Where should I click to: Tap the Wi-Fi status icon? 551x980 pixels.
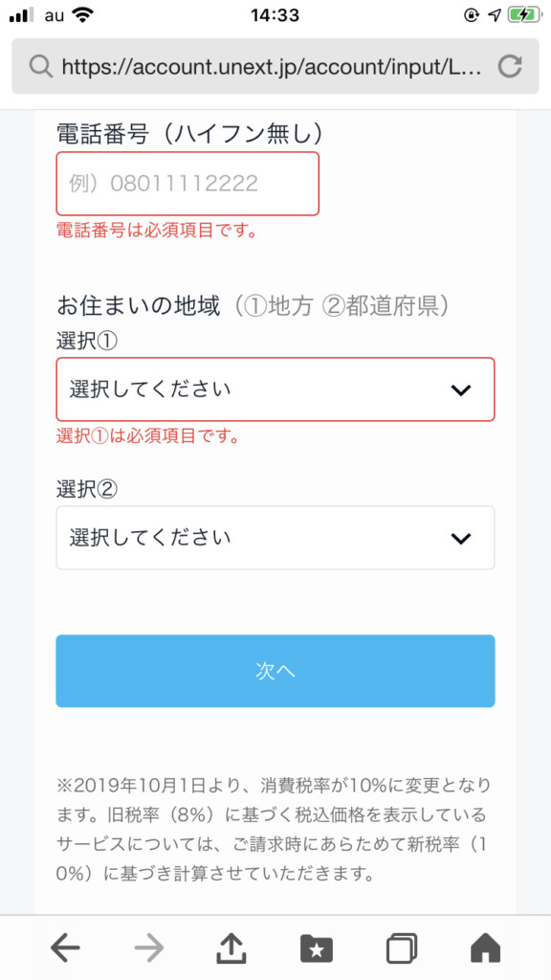(82, 15)
